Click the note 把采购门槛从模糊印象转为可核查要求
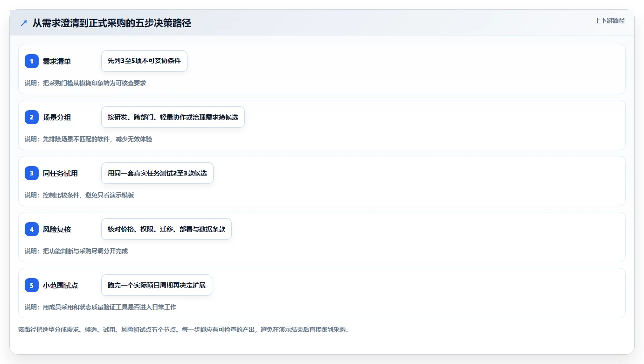This screenshot has width=644, height=364. click(x=85, y=83)
